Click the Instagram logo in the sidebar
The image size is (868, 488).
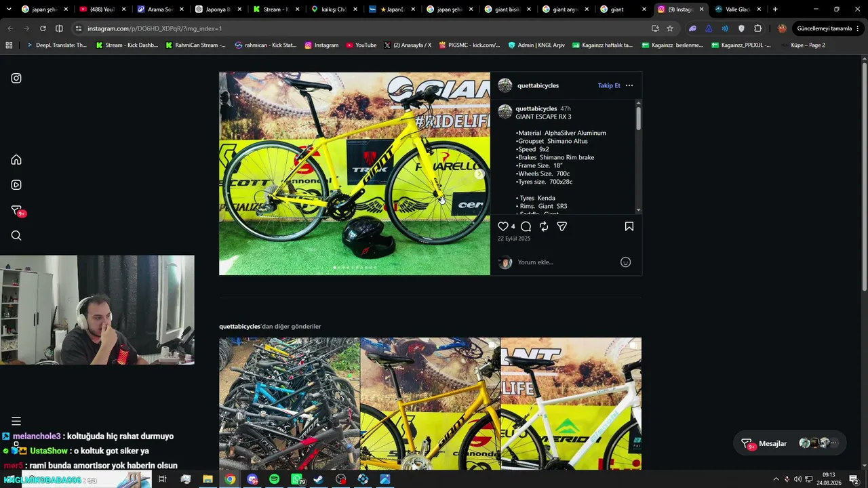tap(16, 78)
